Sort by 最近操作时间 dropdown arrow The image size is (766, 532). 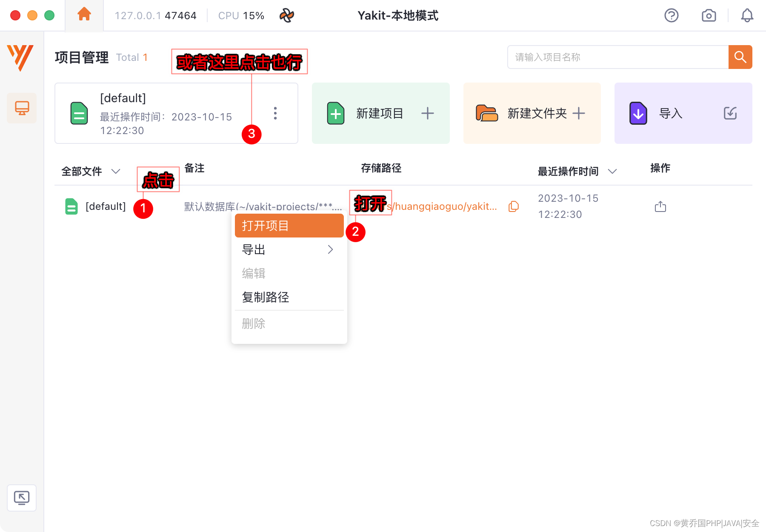(612, 172)
